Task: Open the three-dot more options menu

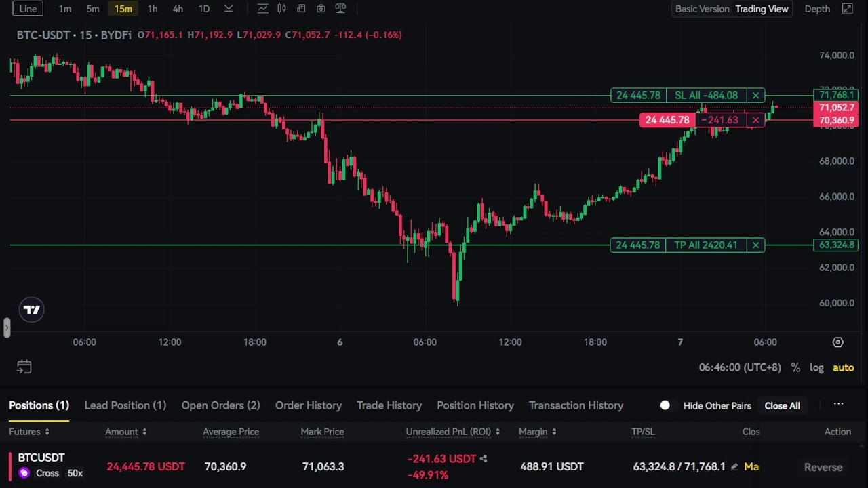Action: coord(839,404)
